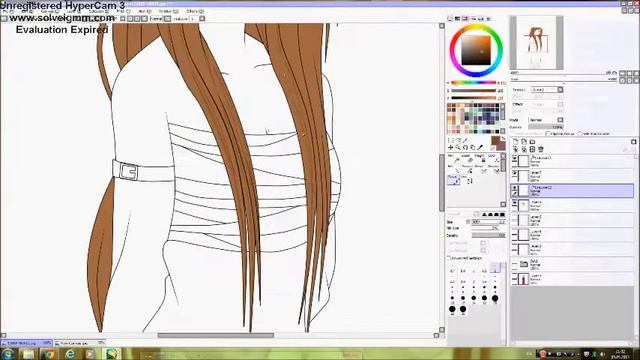Select the lasso selection tool
This screenshot has height=360, width=640.
coord(458,140)
